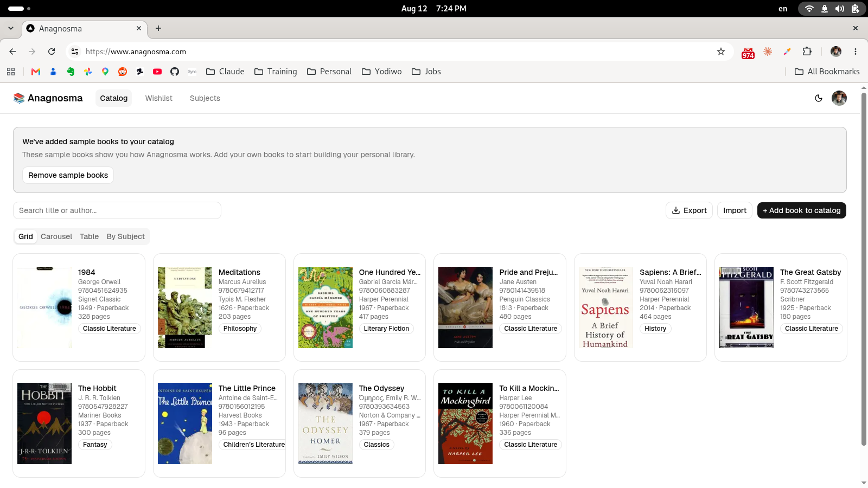Open the tab search dropdown arrow
Viewport: 868px width, 488px height.
[11, 28]
